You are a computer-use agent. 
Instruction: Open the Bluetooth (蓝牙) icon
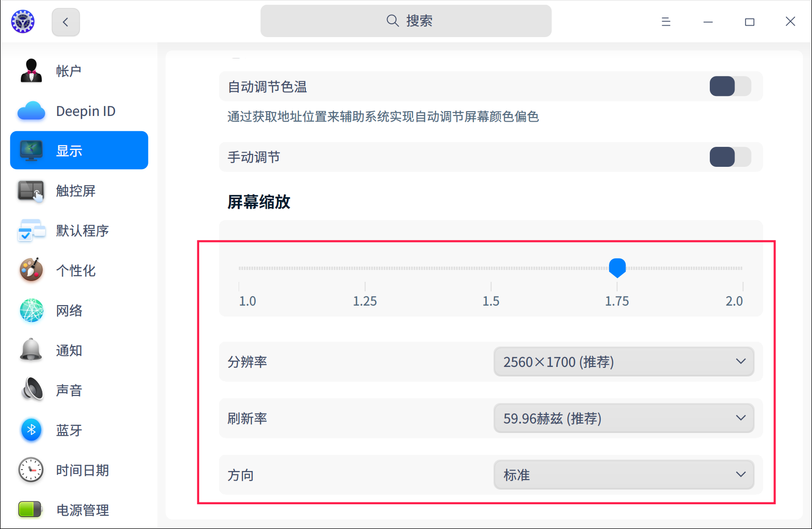click(31, 430)
